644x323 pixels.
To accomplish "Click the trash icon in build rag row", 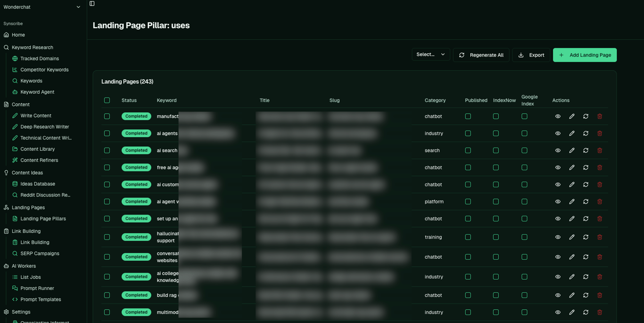I will tap(600, 295).
